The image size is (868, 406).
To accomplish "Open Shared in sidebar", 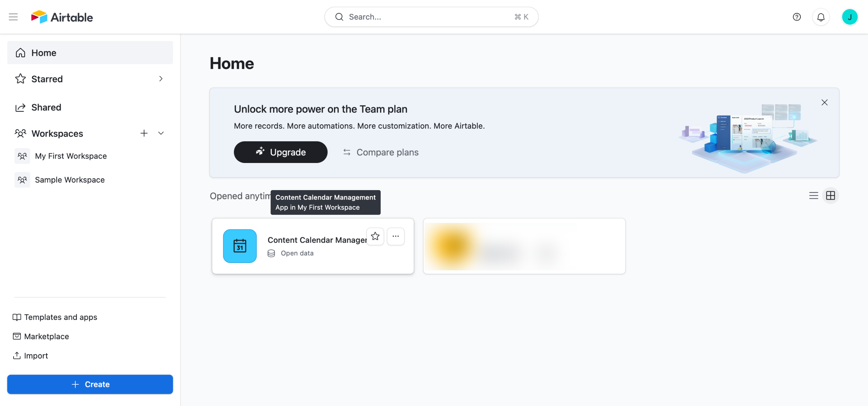I will (46, 107).
